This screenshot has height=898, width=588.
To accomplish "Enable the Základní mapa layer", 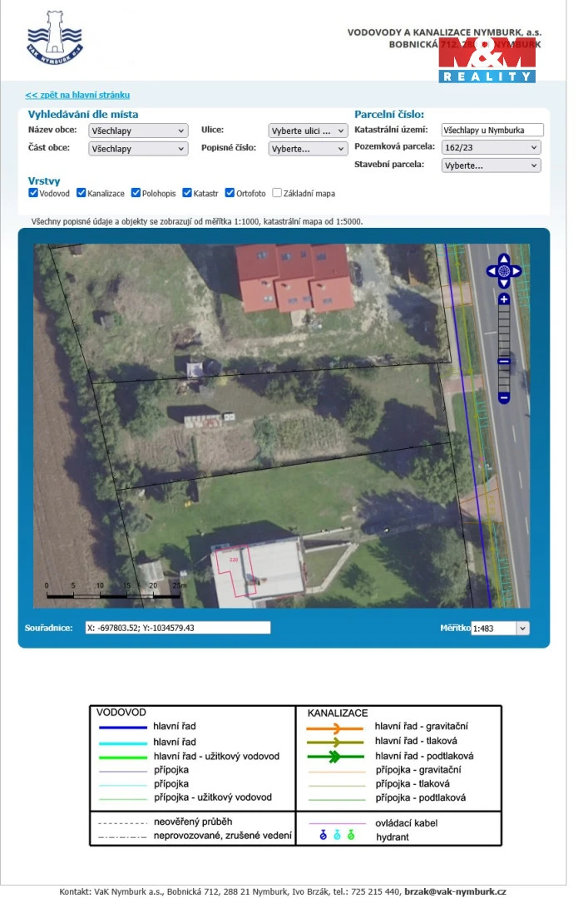I will (277, 193).
